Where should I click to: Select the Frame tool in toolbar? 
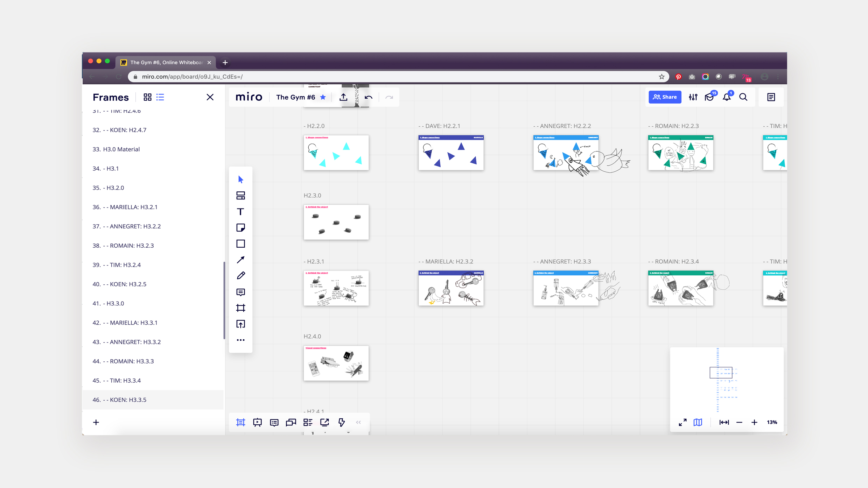pyautogui.click(x=240, y=308)
